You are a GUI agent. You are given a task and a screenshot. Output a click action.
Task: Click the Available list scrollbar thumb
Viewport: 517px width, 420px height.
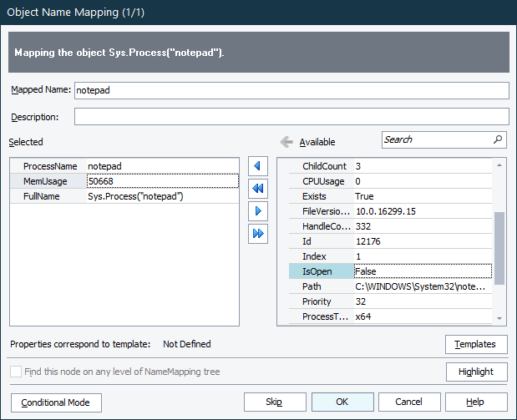click(x=499, y=248)
